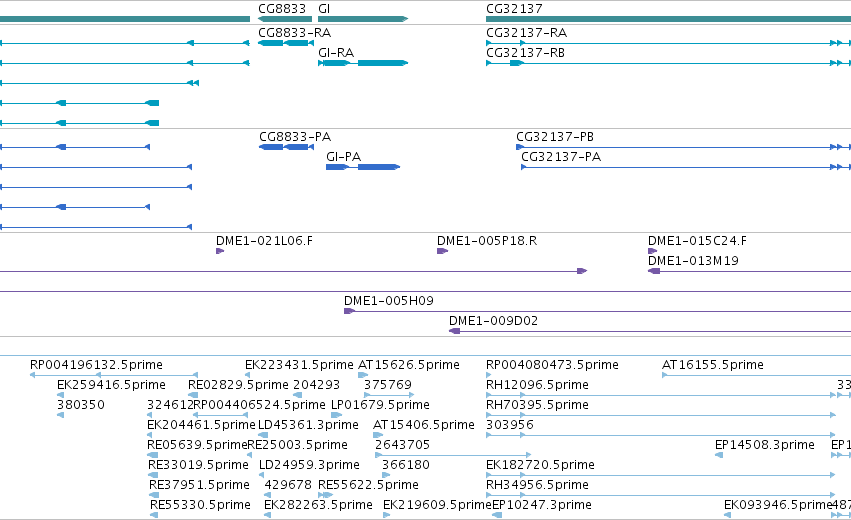851x520 pixels.
Task: Click EST EP14508.3prime
Action: tap(765, 445)
